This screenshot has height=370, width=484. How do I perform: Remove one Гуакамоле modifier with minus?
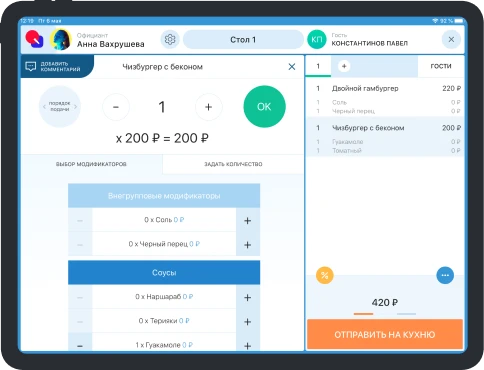[80, 345]
